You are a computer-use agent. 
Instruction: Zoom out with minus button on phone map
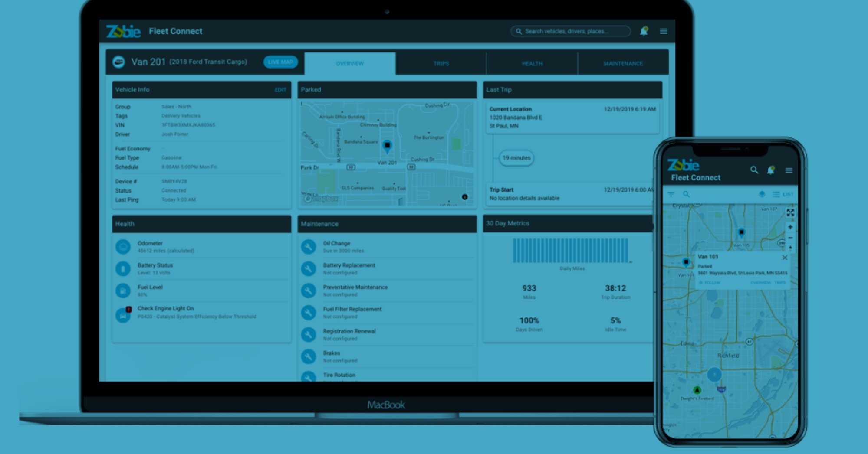tap(790, 238)
